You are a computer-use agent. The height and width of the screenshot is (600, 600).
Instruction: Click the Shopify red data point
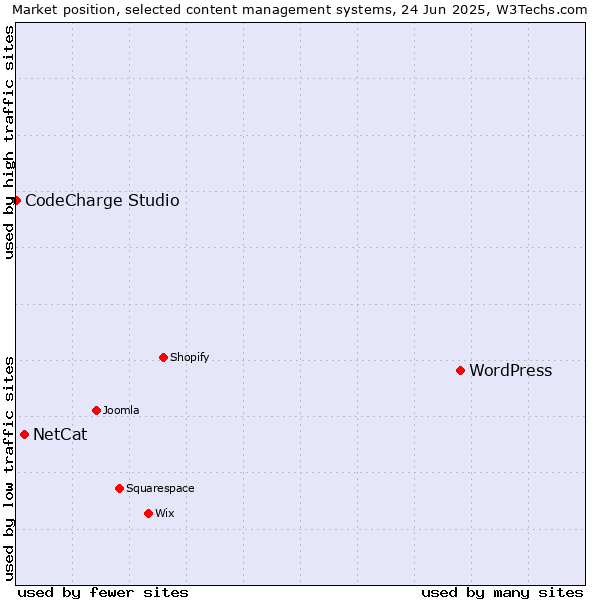point(163,357)
